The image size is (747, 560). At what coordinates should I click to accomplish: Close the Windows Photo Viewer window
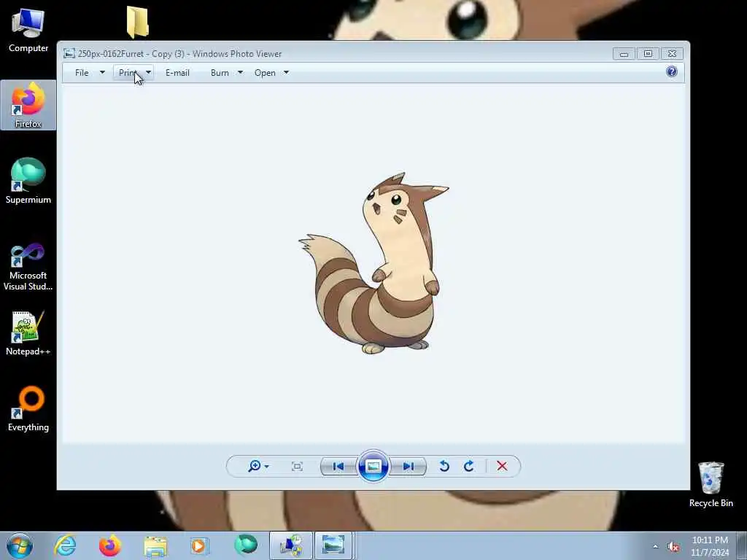point(672,54)
